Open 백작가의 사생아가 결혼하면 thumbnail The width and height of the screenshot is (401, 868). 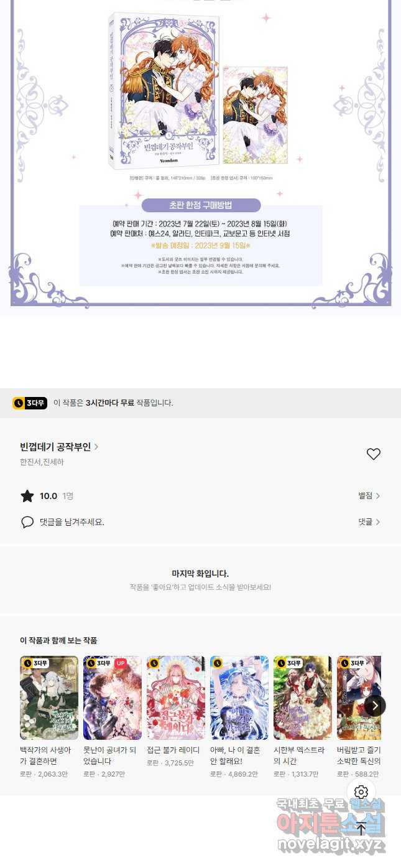pos(49,698)
